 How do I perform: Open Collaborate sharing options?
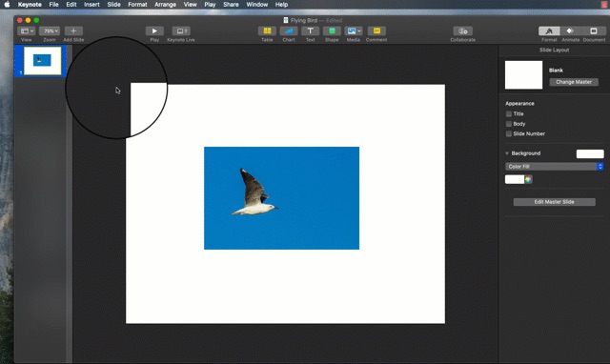tap(463, 31)
